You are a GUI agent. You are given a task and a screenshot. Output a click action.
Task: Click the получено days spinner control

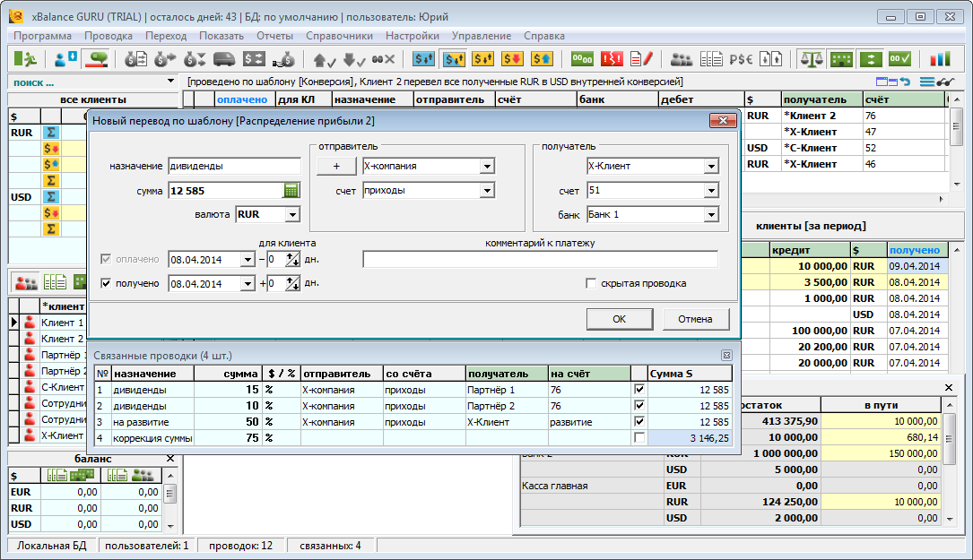[x=291, y=284]
